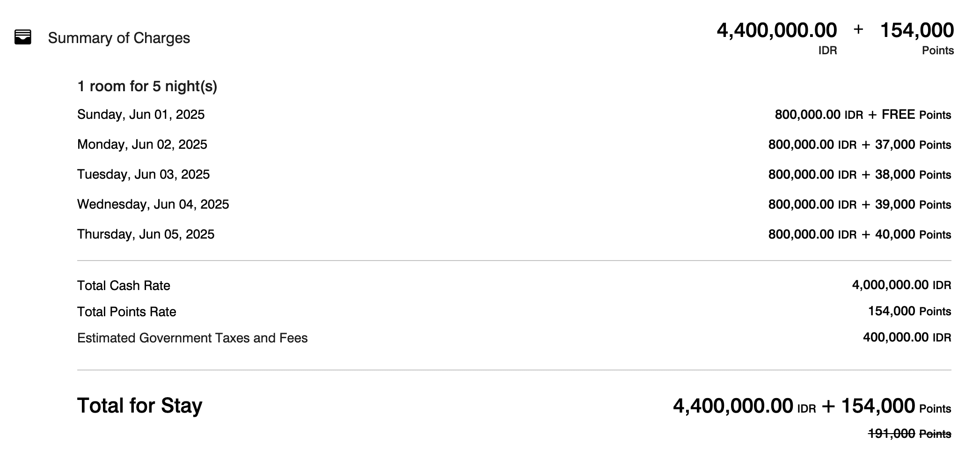Select the '1 room for 5 night(s)' text
Image resolution: width=980 pixels, height=450 pixels.
tap(147, 87)
